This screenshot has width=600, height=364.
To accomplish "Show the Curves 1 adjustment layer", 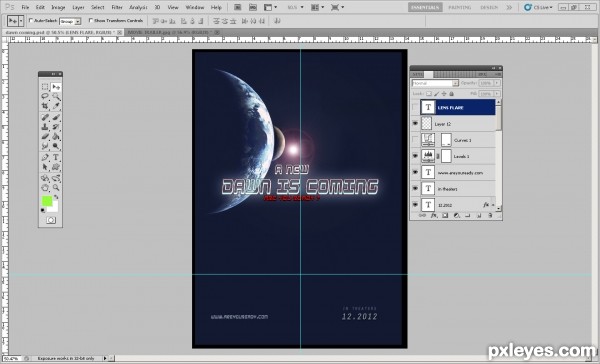I will [x=415, y=140].
